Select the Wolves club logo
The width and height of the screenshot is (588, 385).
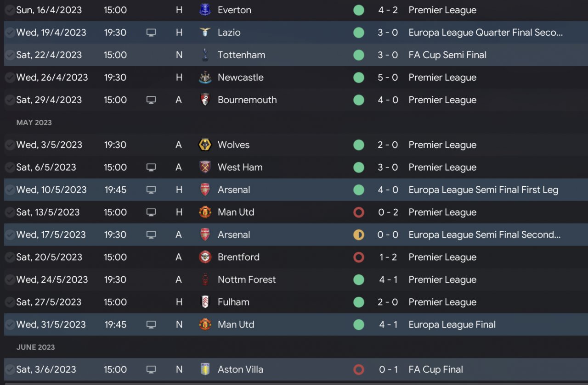(x=205, y=145)
